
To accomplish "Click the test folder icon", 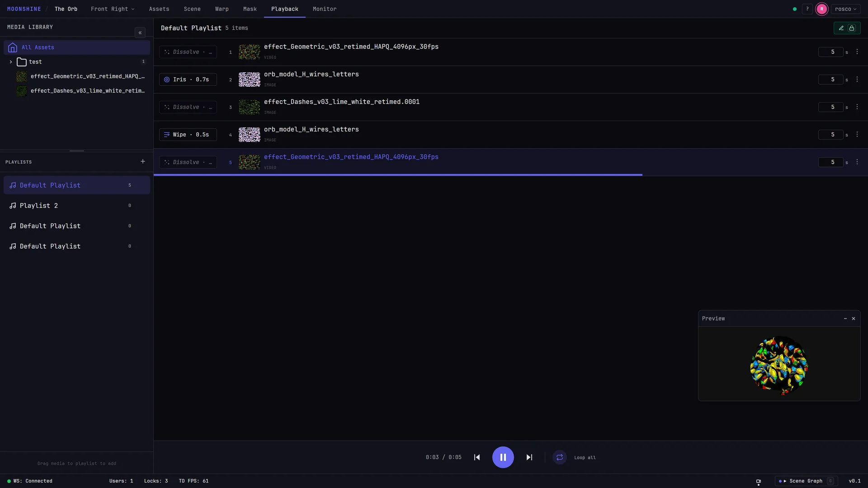I will pyautogui.click(x=22, y=62).
